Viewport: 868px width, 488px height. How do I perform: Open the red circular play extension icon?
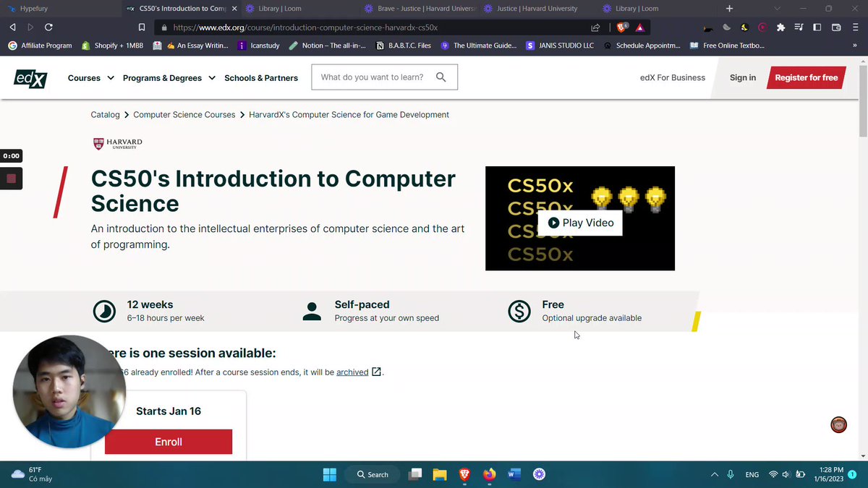[x=762, y=27]
